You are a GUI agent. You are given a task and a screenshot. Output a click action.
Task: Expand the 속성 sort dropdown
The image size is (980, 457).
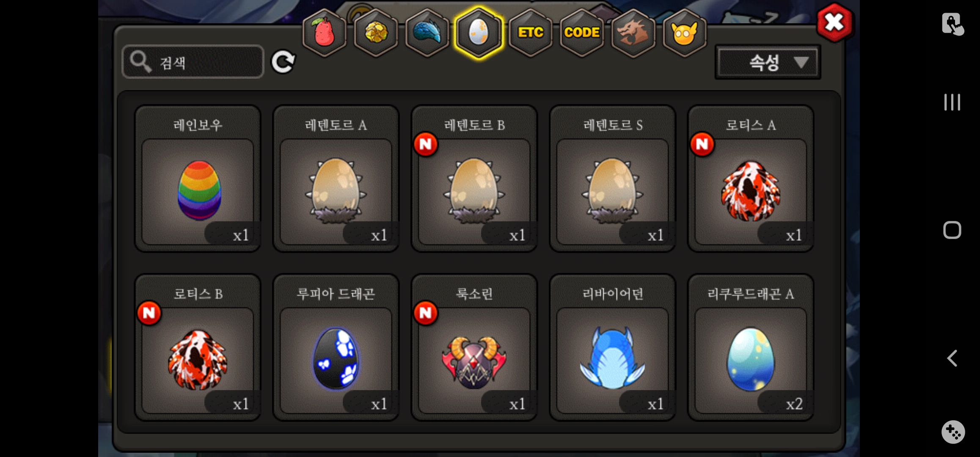(x=768, y=63)
